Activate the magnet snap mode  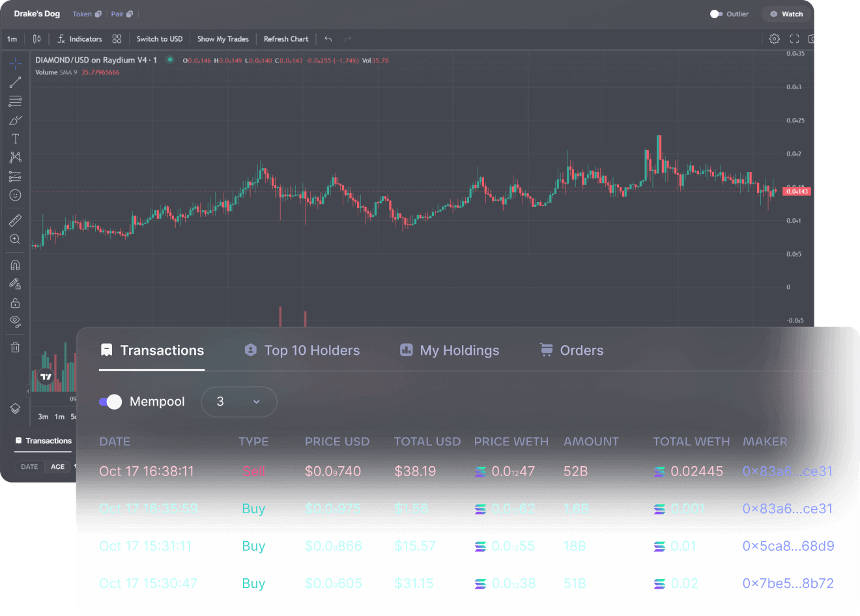(15, 265)
